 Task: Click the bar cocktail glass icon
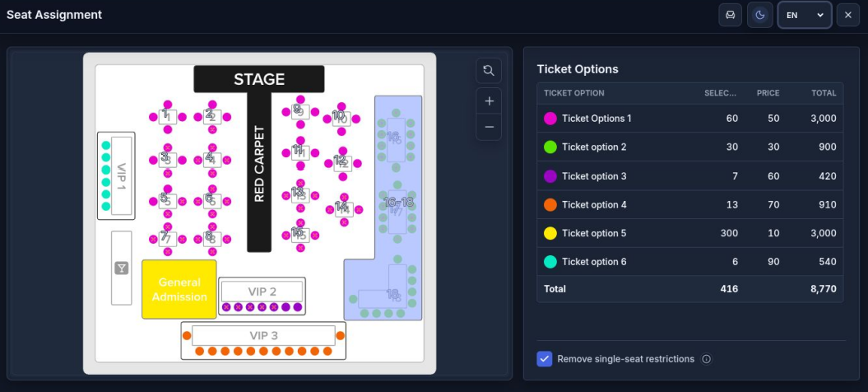click(121, 268)
